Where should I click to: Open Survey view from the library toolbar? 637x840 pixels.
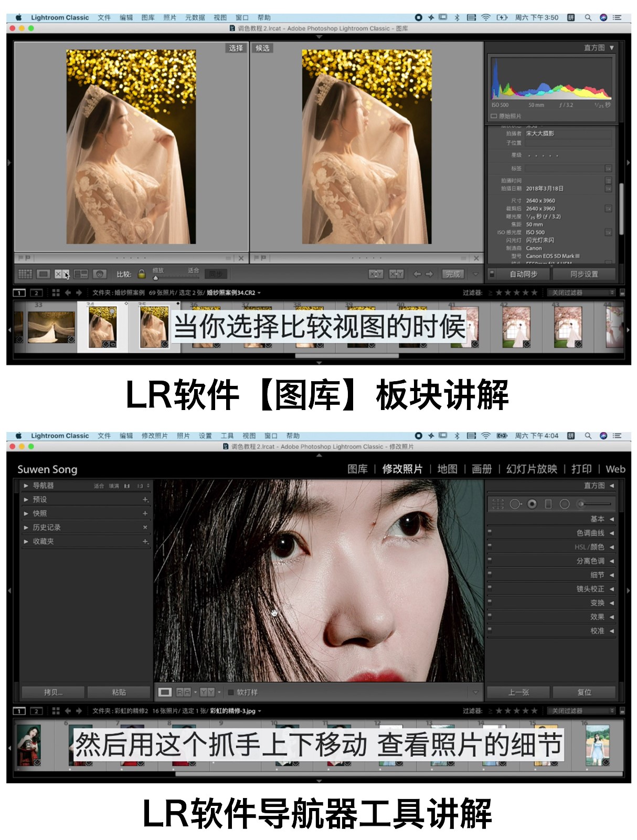[81, 274]
